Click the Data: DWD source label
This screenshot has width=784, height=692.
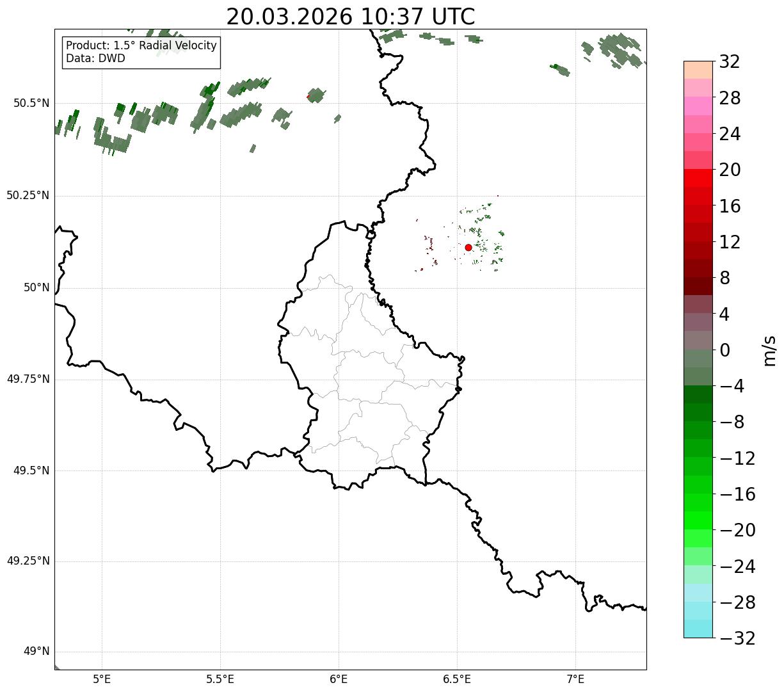(96, 59)
